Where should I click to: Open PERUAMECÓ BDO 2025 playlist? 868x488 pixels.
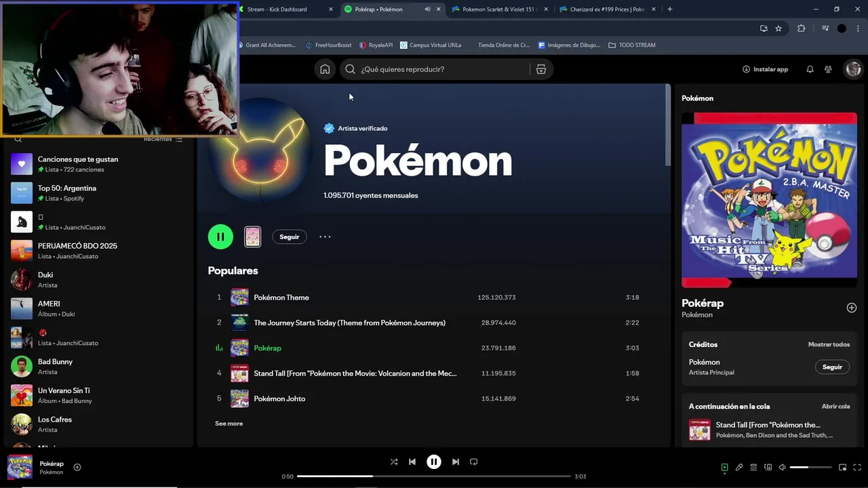click(x=98, y=251)
